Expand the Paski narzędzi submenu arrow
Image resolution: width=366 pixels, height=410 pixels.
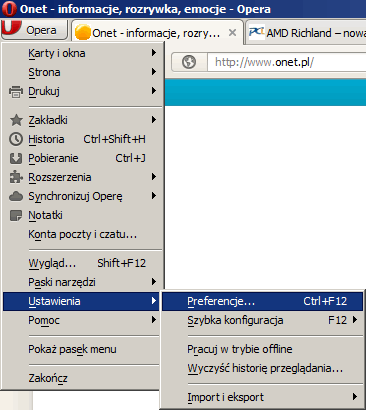pos(154,282)
